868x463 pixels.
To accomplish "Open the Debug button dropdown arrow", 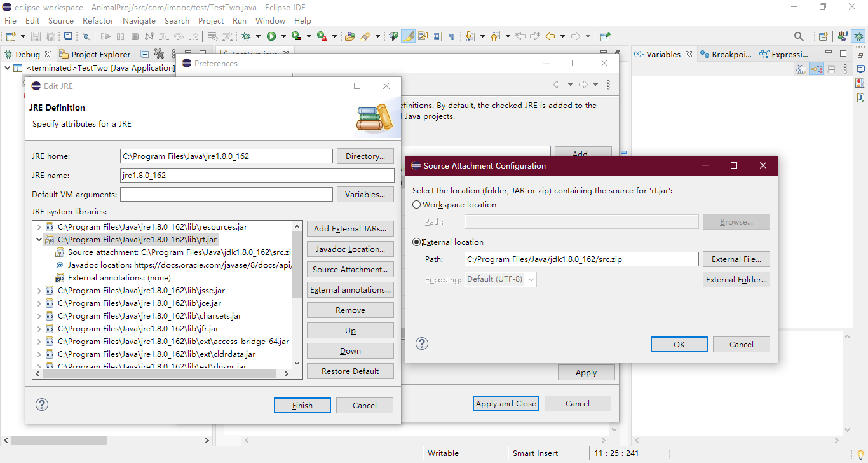I will [x=257, y=36].
